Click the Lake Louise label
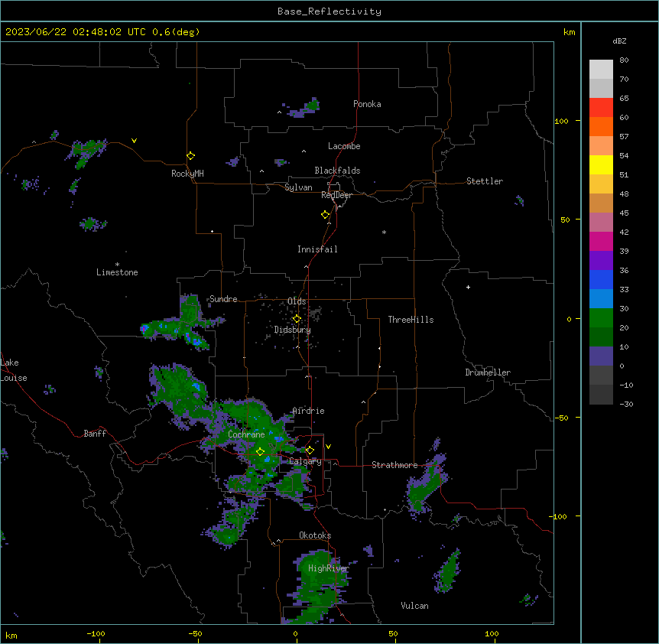 (14, 370)
